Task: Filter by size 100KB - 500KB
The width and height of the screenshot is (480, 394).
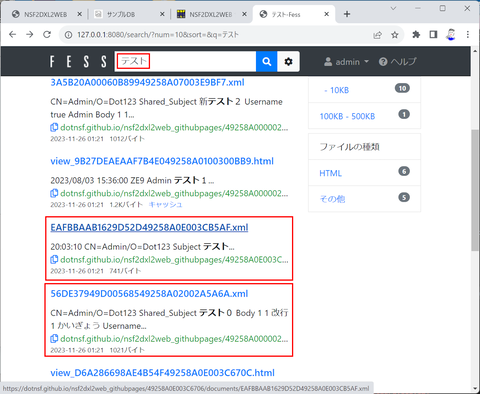Action: coord(347,116)
